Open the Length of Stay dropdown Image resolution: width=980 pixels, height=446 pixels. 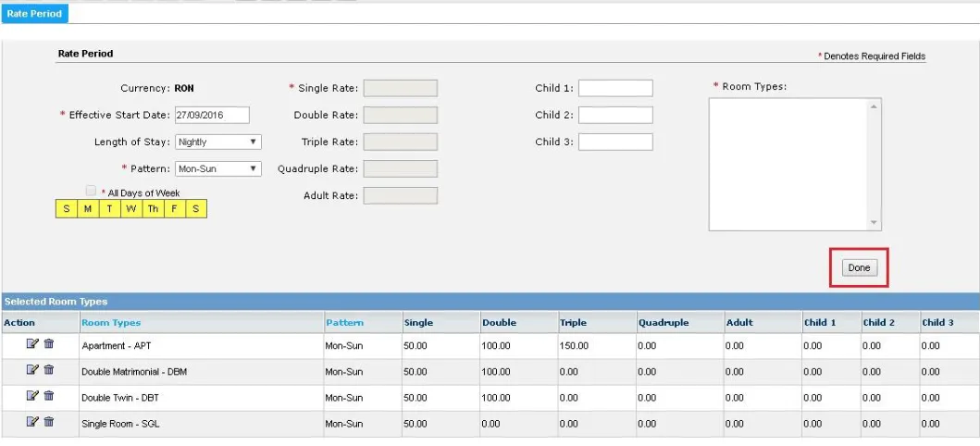pos(218,142)
